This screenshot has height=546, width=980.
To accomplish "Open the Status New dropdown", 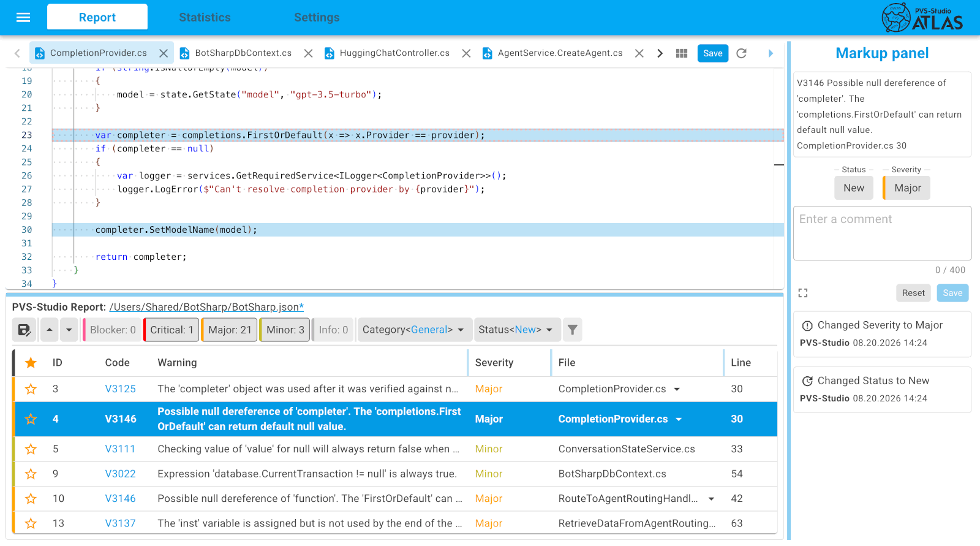I will point(517,330).
